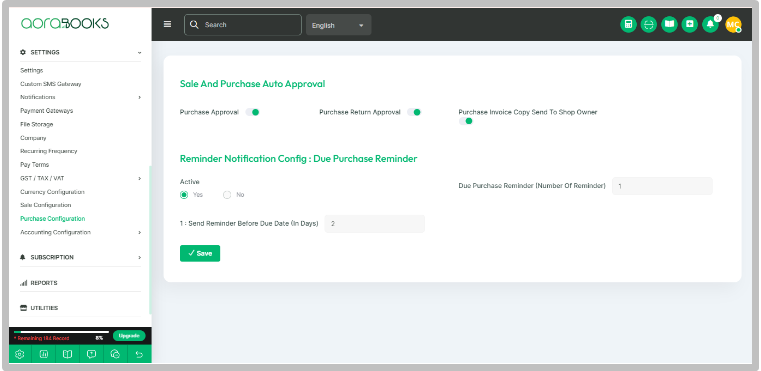Open the English language dropdown
The image size is (761, 371).
(338, 25)
